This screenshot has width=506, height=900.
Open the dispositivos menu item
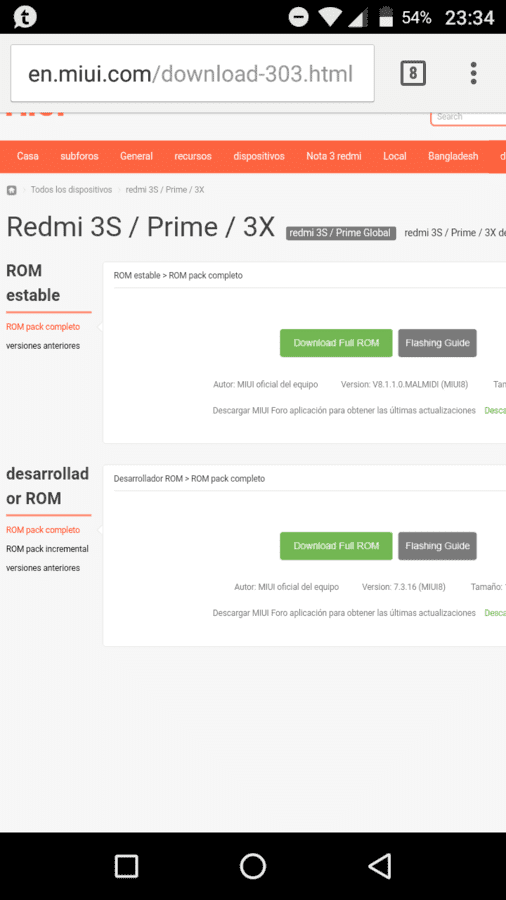click(259, 156)
